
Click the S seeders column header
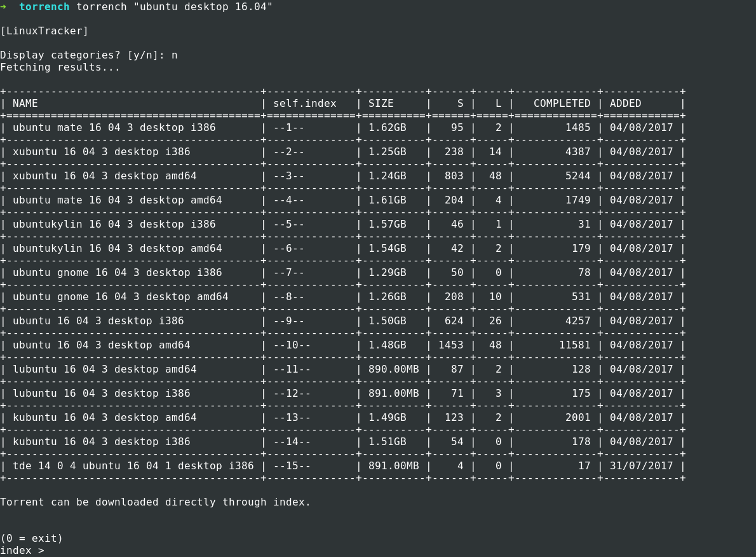461,104
